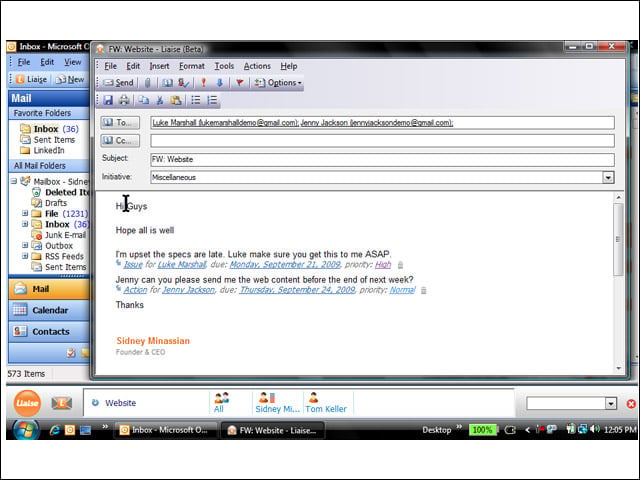Delete the Action item using its trash icon
Image resolution: width=640 pixels, height=480 pixels.
424,291
